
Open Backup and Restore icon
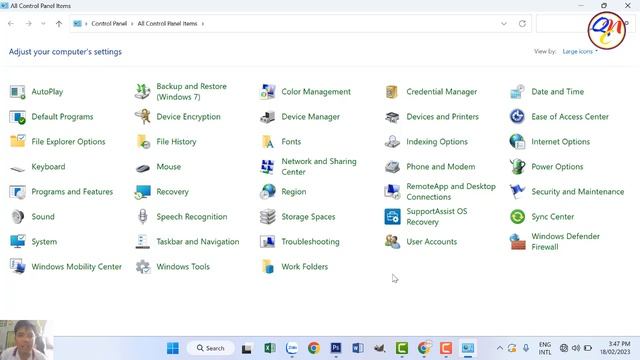coord(142,92)
